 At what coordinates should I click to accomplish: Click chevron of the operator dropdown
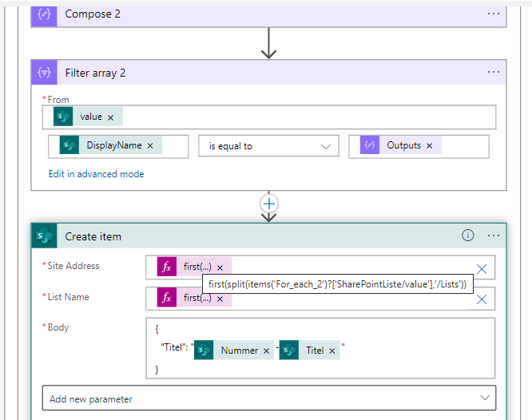coord(326,147)
